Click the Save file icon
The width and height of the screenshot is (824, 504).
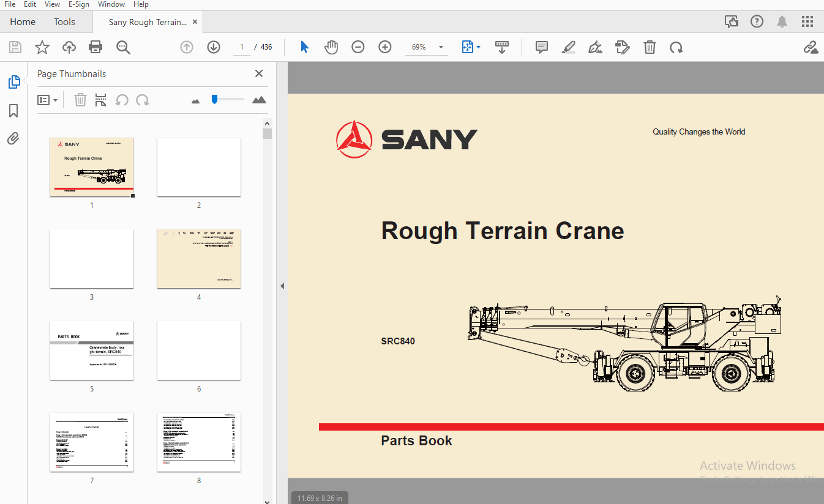click(x=15, y=47)
